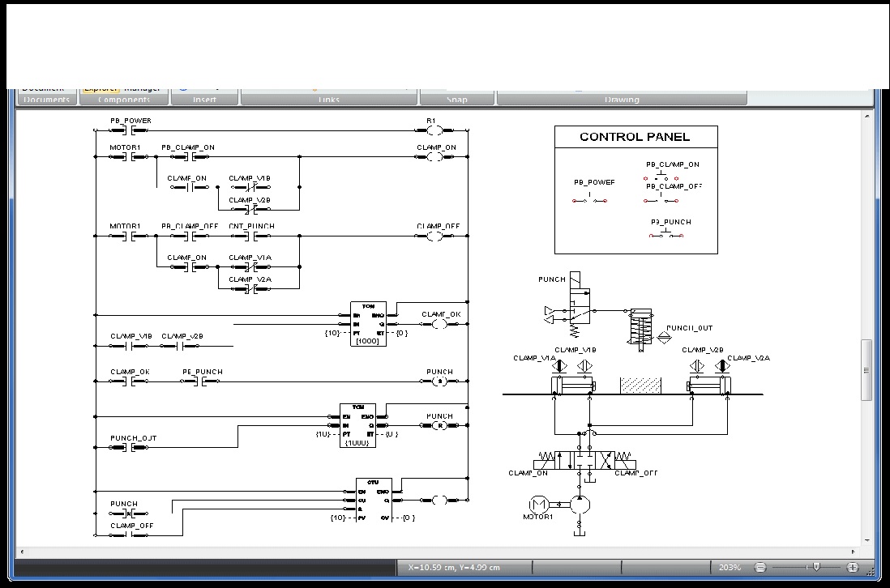Select the hatched workpiece block
This screenshot has height=588, width=890.
click(641, 386)
